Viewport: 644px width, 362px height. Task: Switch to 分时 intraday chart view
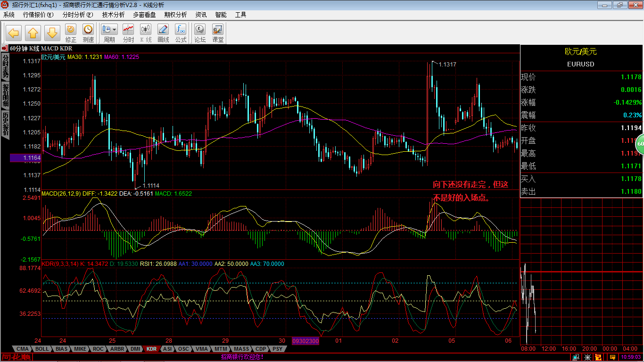pyautogui.click(x=128, y=33)
